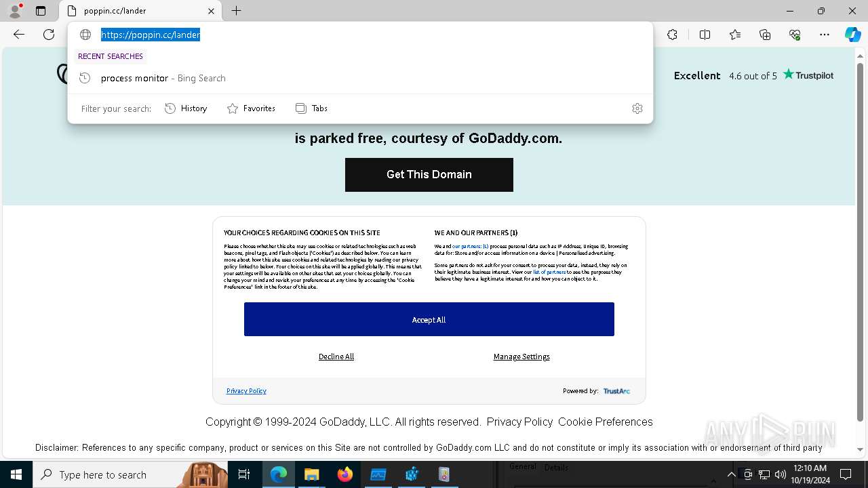Screen dimensions: 868x488
Task: Switch to Microsoft Edge on taskbar
Action: (x=279, y=474)
